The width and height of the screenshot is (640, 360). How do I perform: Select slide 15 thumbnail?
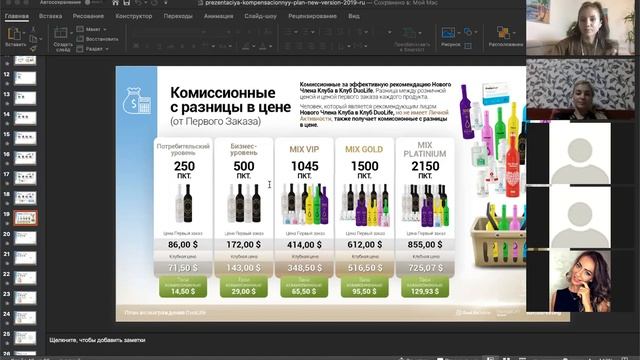pos(25,138)
